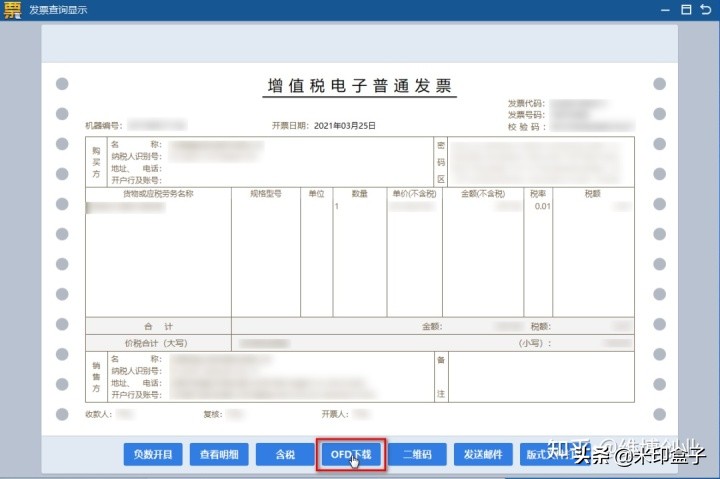Click the 数量 column header

tap(360, 193)
